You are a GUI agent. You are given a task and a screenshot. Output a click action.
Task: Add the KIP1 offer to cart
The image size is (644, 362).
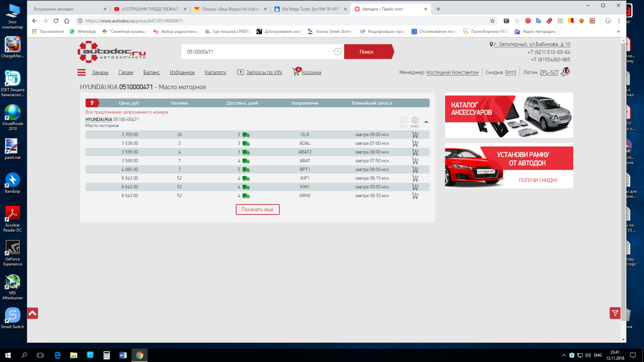(x=415, y=178)
